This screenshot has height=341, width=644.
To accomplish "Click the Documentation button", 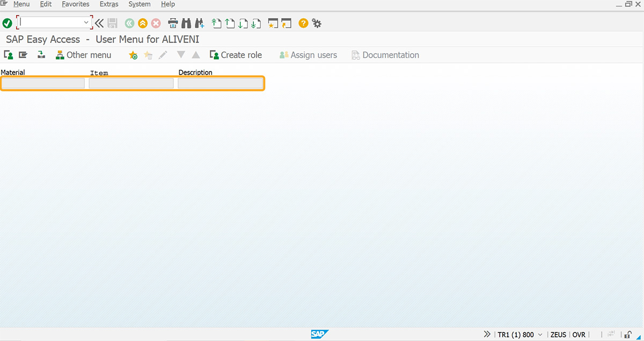I will click(x=385, y=55).
